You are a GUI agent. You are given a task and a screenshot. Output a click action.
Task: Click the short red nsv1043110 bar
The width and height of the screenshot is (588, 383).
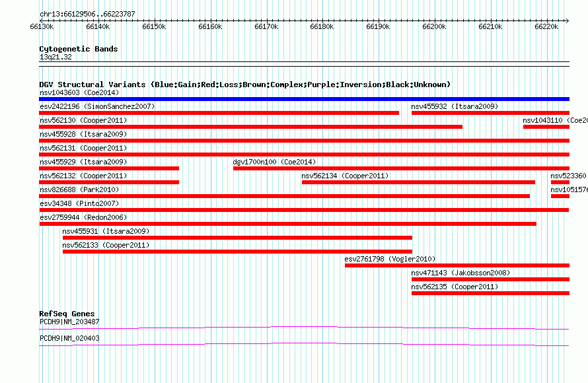point(546,127)
